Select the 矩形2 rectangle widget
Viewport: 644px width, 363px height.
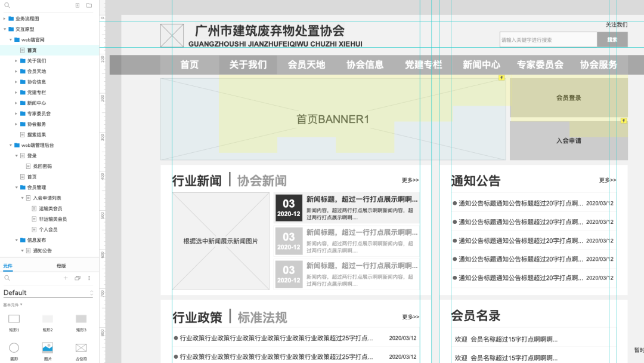click(x=48, y=319)
